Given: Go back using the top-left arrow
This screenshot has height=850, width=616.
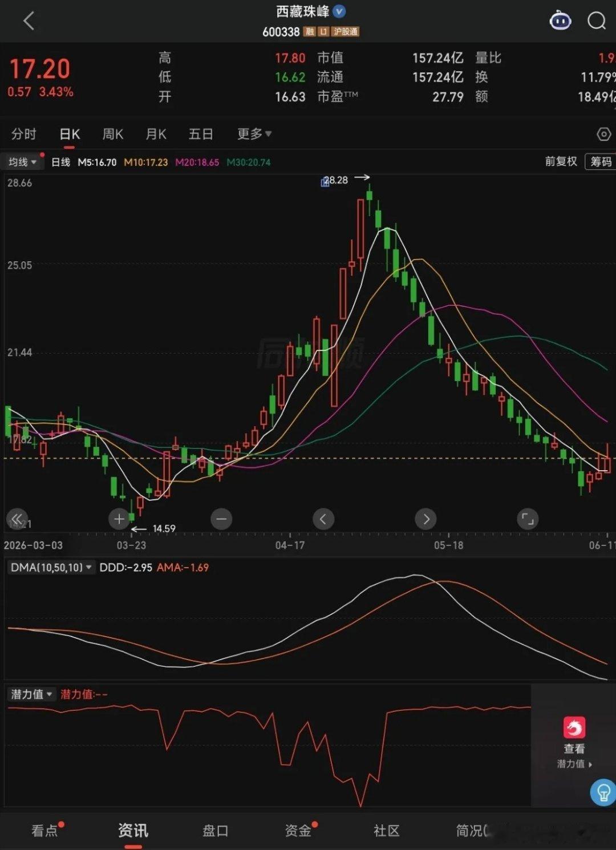Looking at the screenshot, I should pos(29,21).
